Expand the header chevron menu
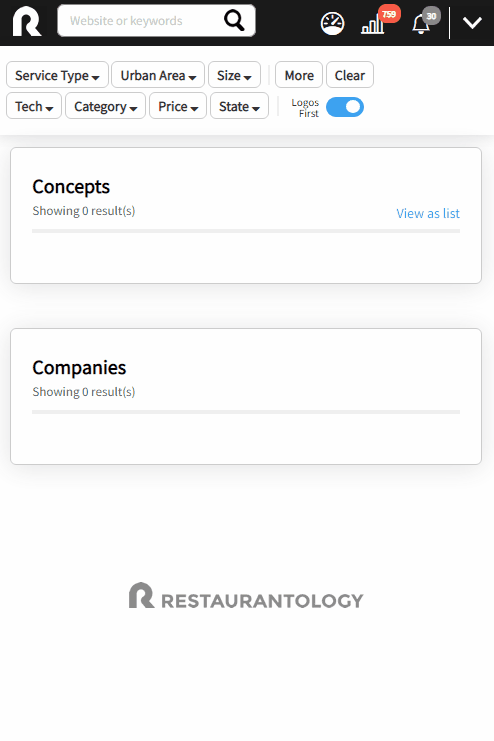This screenshot has width=494, height=741. [x=472, y=22]
